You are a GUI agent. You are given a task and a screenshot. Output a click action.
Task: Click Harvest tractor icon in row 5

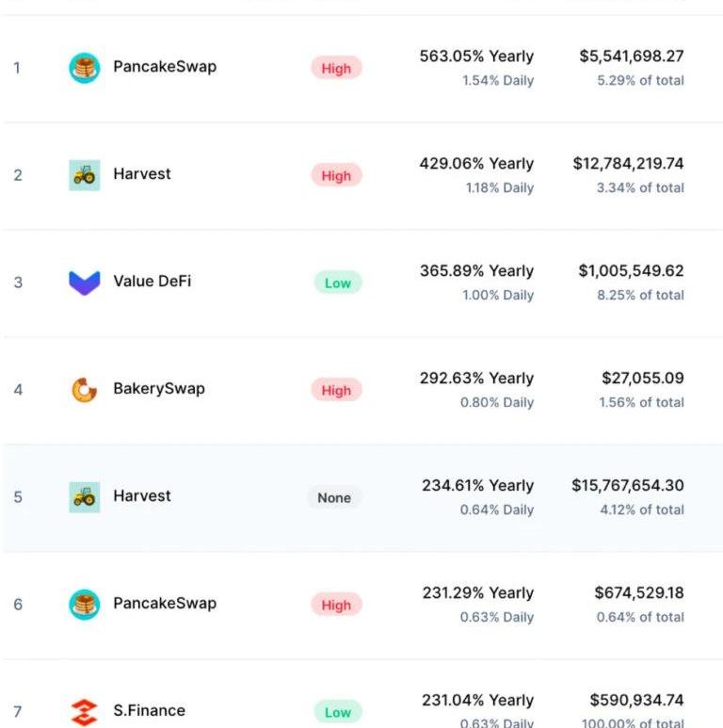pos(84,496)
